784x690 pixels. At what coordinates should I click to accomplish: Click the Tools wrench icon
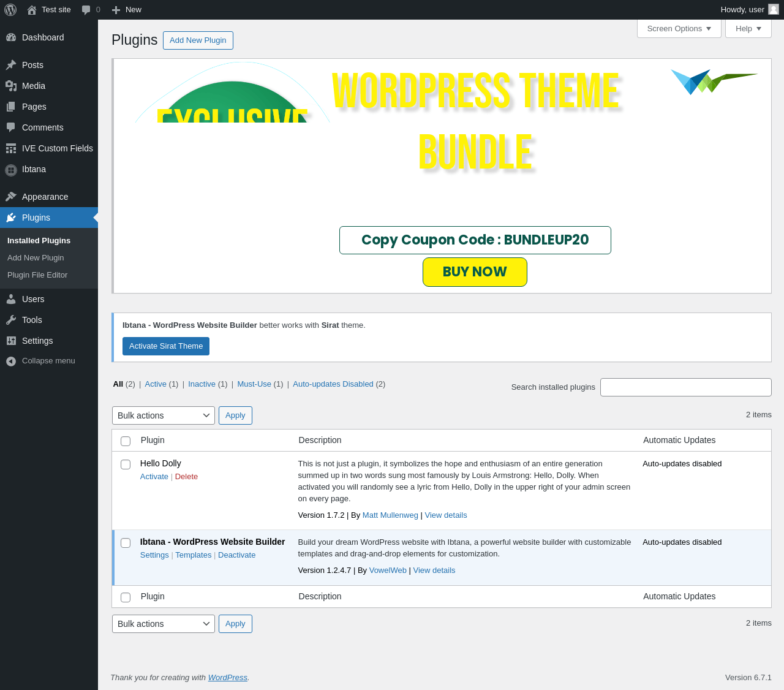pyautogui.click(x=11, y=320)
